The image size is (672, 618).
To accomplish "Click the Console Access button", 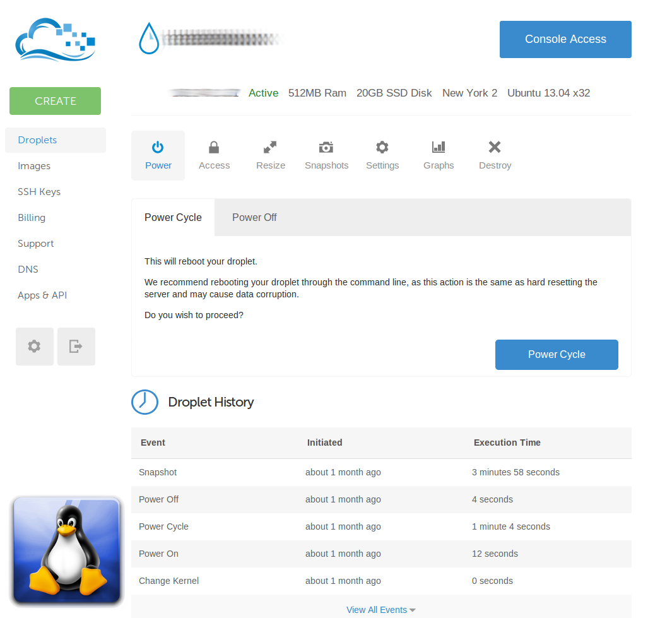I will [565, 39].
